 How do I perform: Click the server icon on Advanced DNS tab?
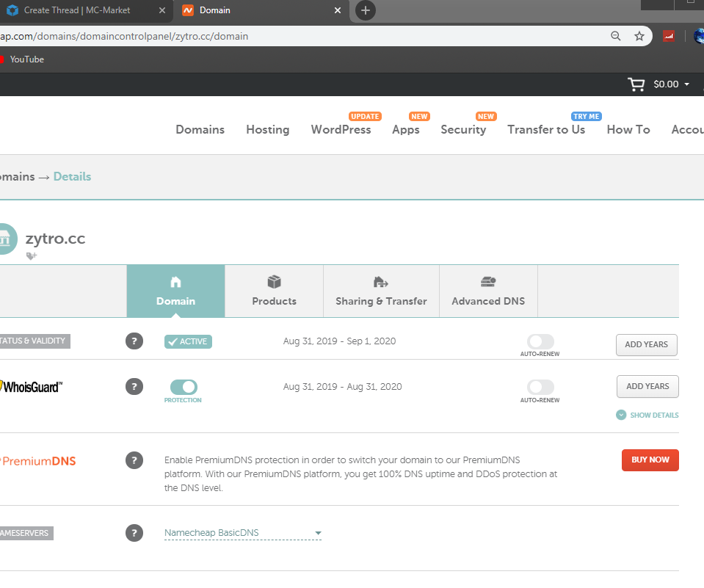pos(488,282)
